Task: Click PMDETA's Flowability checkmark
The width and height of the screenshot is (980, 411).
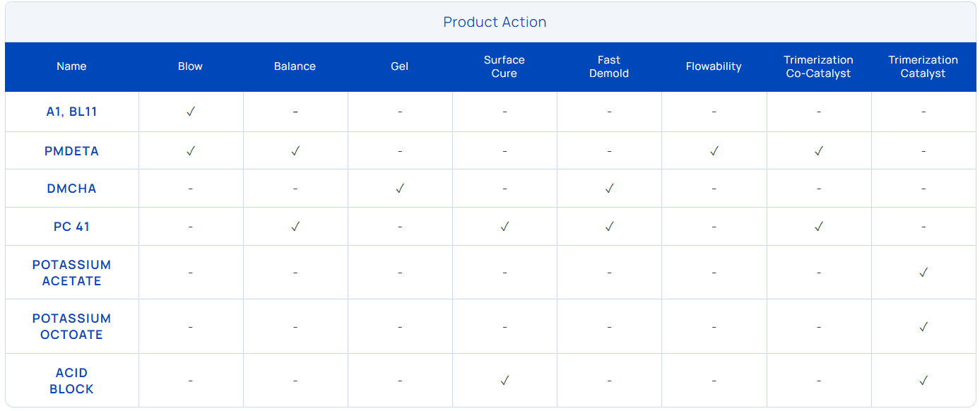Action: pos(714,151)
